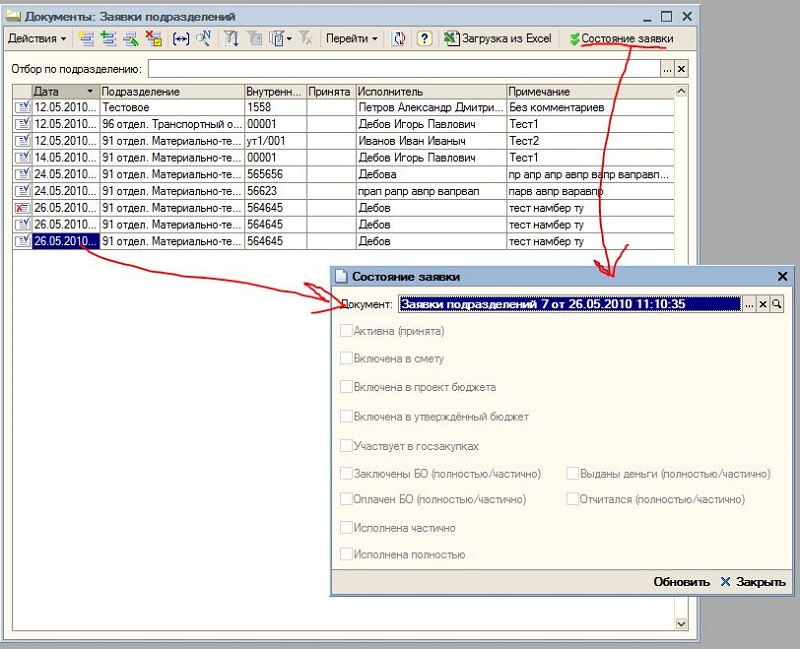The image size is (800, 649).
Task: Click the refresh list toolbar icon
Action: [x=399, y=39]
